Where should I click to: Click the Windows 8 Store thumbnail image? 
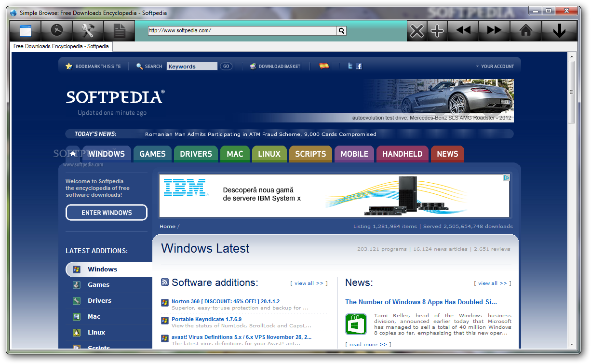(356, 324)
